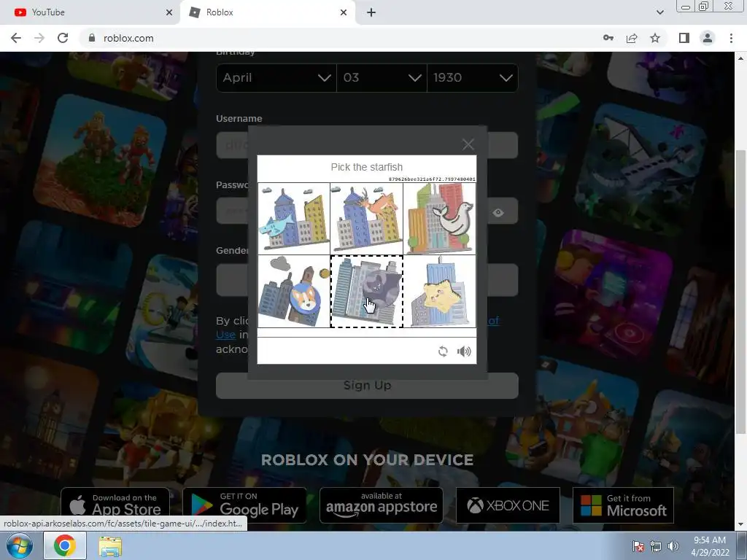Select the blue shark city tile

click(x=294, y=219)
